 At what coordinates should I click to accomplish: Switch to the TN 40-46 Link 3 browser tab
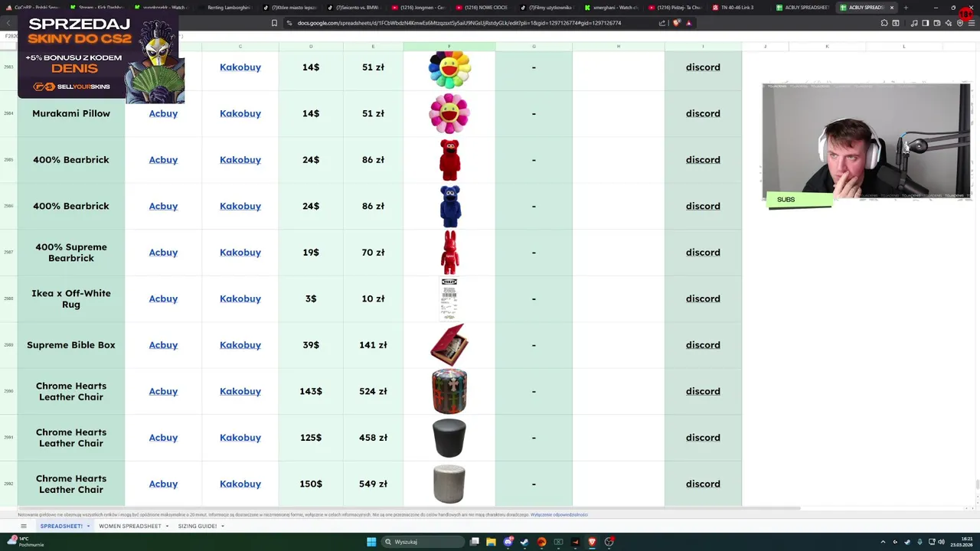[x=738, y=8]
